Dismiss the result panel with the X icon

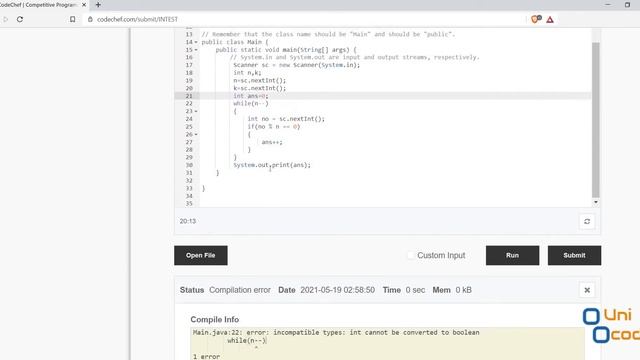(x=587, y=290)
